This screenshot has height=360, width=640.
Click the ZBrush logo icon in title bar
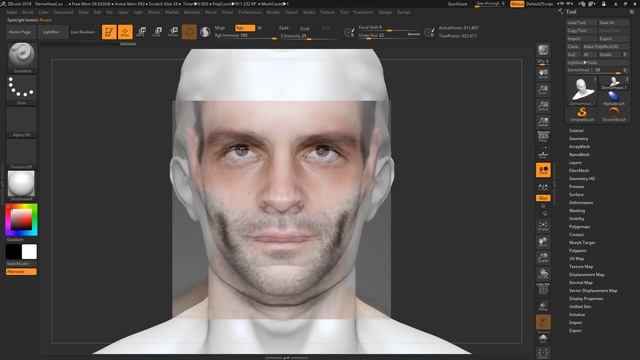click(3, 4)
